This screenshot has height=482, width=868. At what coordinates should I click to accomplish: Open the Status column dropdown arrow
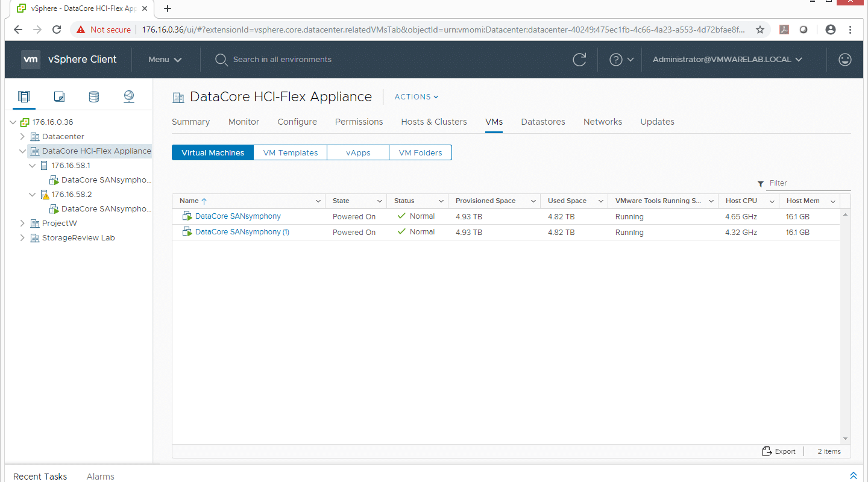[441, 201]
